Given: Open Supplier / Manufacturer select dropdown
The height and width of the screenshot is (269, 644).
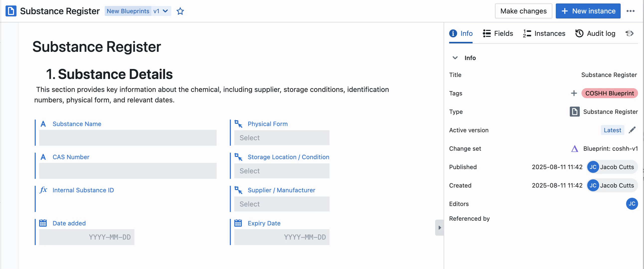Looking at the screenshot, I should 281,204.
